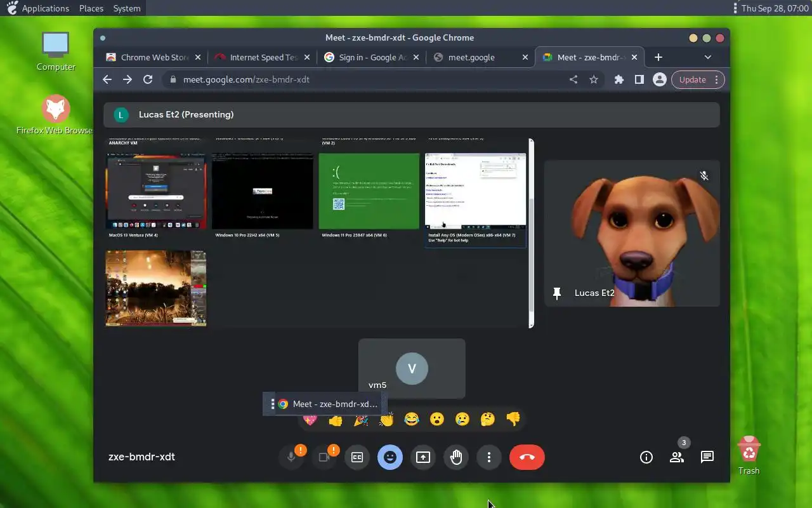Switch to the Chrome Web Store tab
Image resolution: width=812 pixels, height=508 pixels.
[x=154, y=57]
